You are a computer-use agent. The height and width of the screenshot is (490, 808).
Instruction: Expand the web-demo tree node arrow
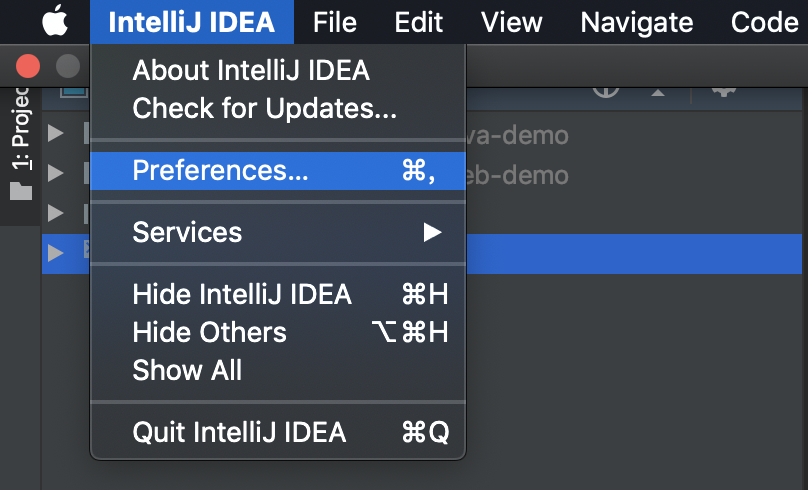coord(56,174)
